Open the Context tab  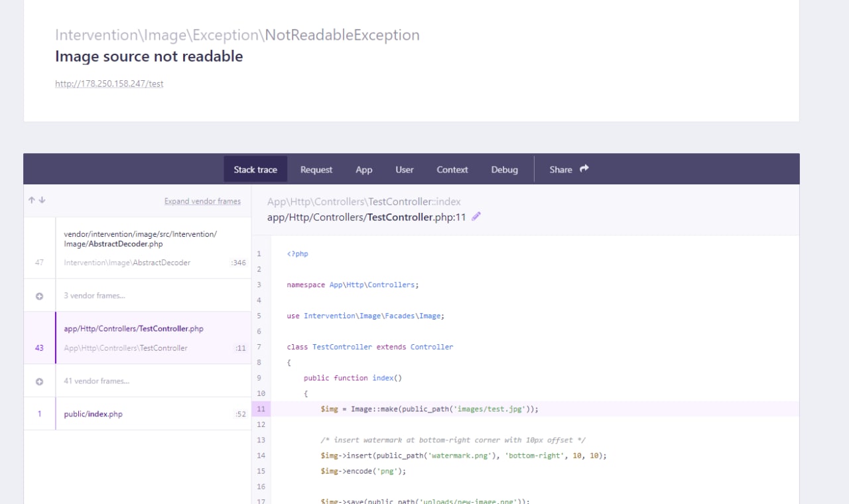tap(452, 170)
